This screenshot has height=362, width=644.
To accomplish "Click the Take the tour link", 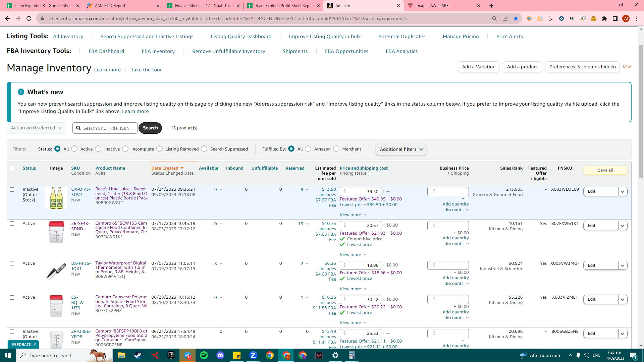I will pos(146,70).
